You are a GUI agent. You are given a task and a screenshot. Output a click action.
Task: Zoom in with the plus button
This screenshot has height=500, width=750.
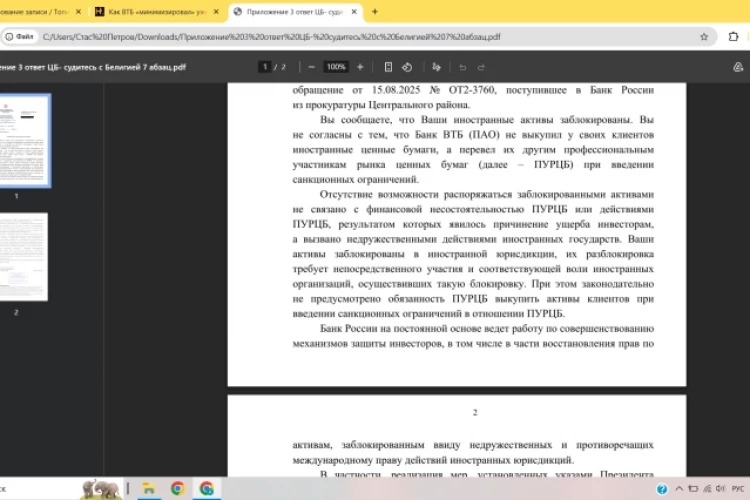click(x=360, y=67)
